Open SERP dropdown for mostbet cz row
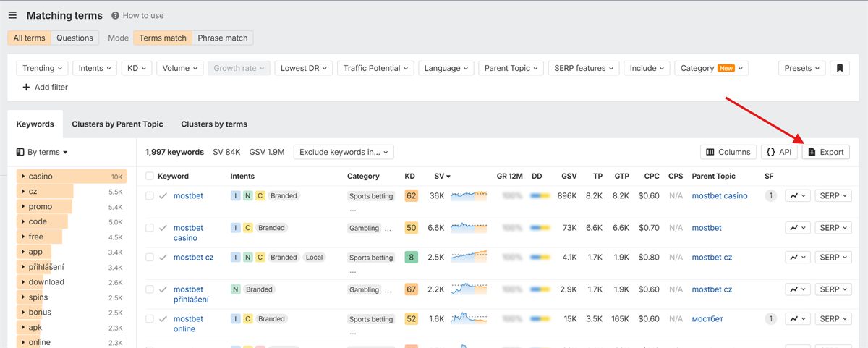The width and height of the screenshot is (868, 348). point(833,258)
